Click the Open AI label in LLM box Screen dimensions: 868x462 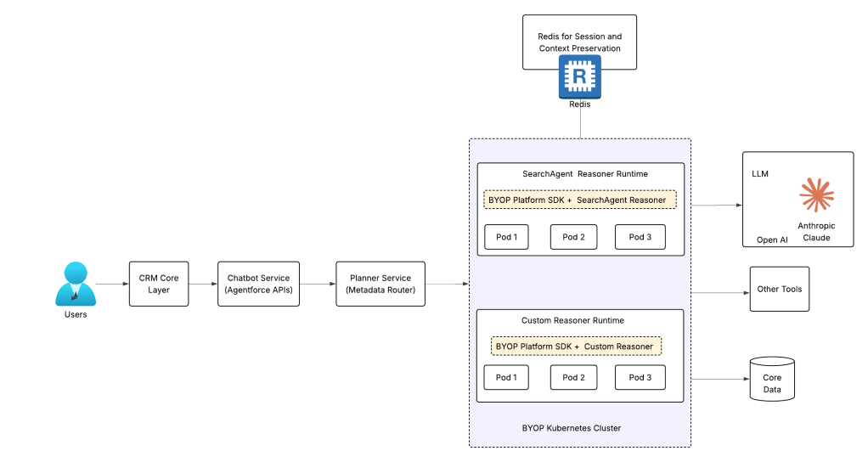click(x=772, y=239)
